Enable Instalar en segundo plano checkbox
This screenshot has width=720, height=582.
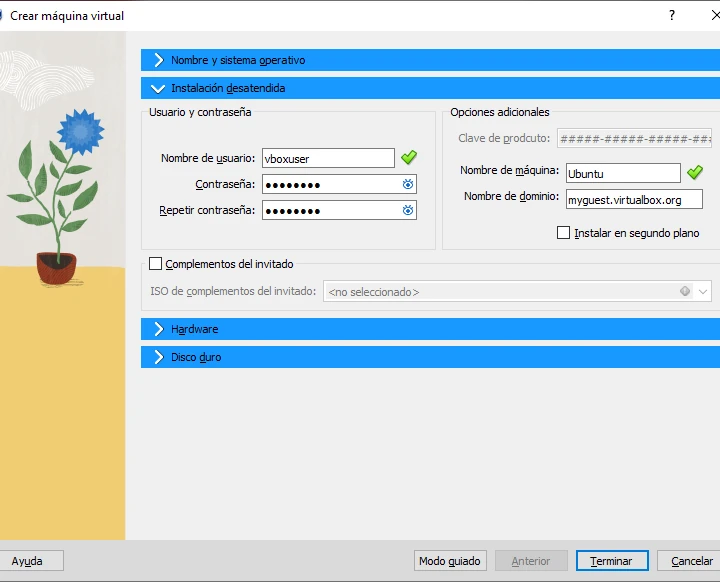click(x=563, y=232)
